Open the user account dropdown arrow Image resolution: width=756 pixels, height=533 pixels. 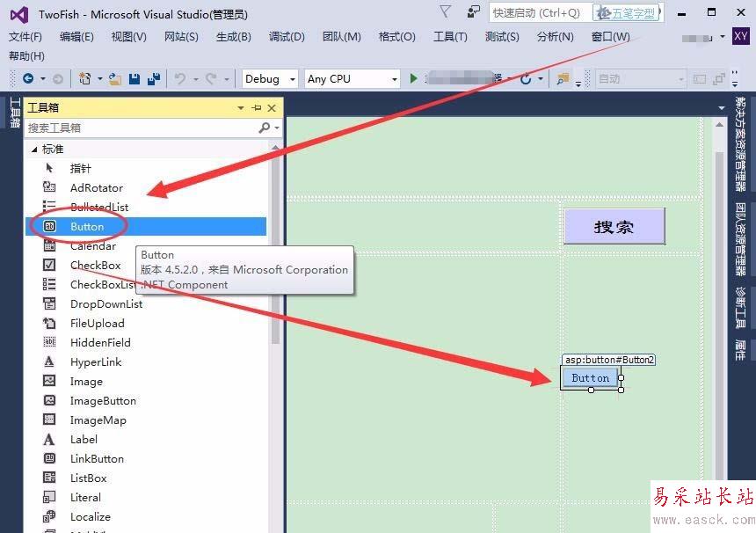723,37
